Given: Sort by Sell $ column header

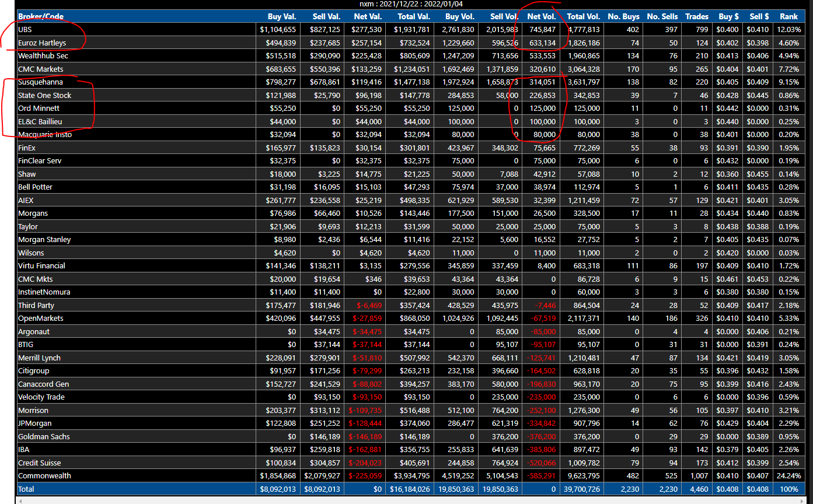Looking at the screenshot, I should [759, 16].
